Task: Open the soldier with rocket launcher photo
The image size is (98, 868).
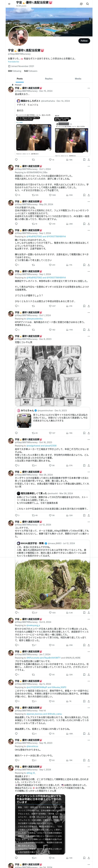Action: tap(52, 582)
